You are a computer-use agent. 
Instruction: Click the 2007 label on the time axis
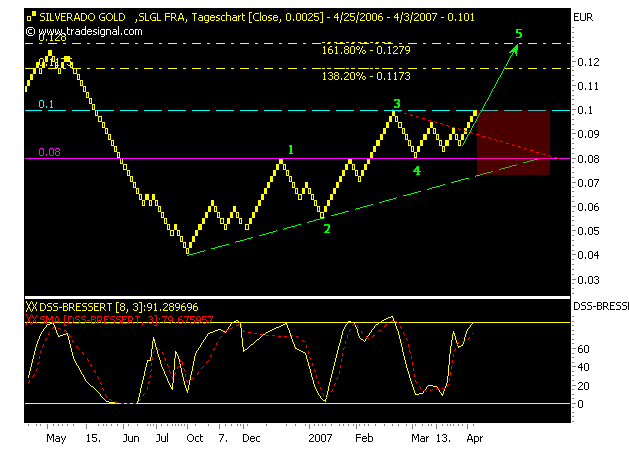(x=320, y=438)
